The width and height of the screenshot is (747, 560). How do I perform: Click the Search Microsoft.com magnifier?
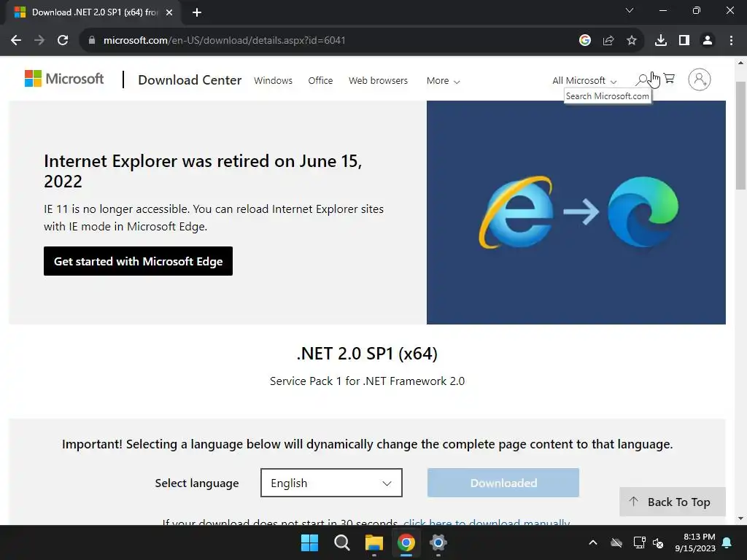pyautogui.click(x=642, y=79)
